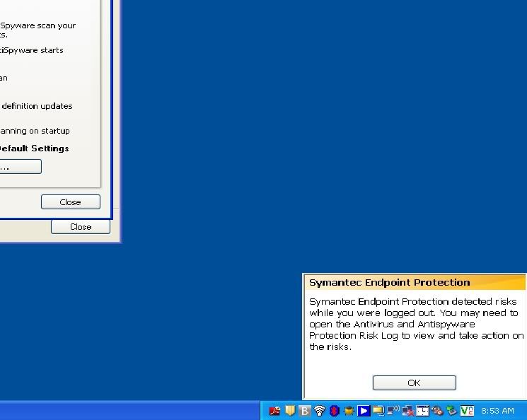Click the clock window tray icon
527x420 pixels.
[x=422, y=411]
